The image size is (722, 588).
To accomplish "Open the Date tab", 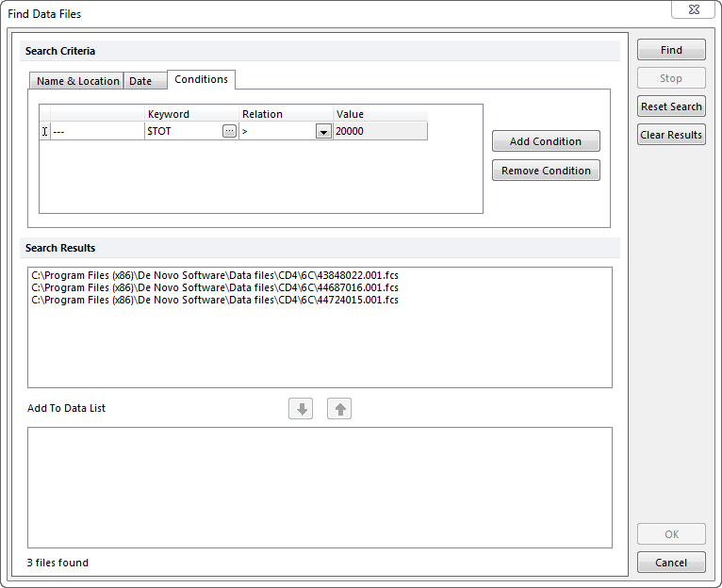I will (x=140, y=81).
